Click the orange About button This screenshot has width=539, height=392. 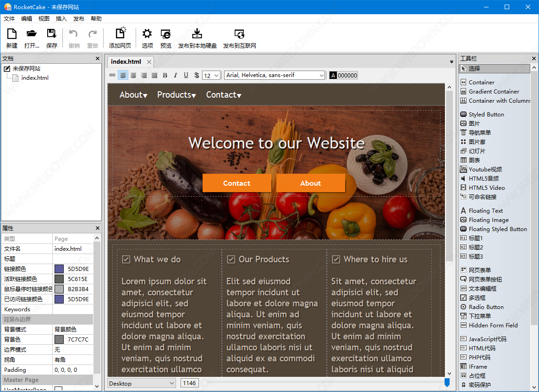[310, 183]
